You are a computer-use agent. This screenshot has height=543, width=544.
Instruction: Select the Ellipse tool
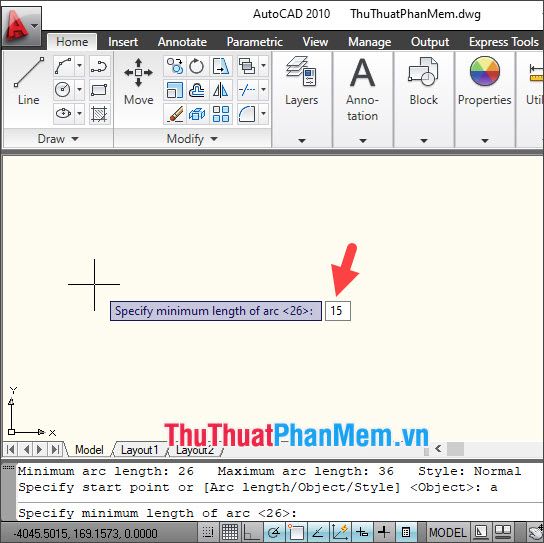[x=63, y=113]
